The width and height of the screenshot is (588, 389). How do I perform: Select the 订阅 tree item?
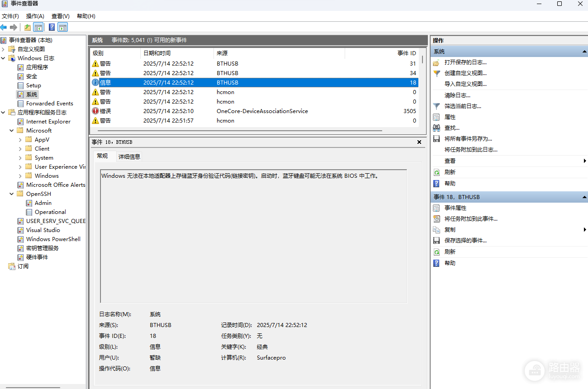23,266
